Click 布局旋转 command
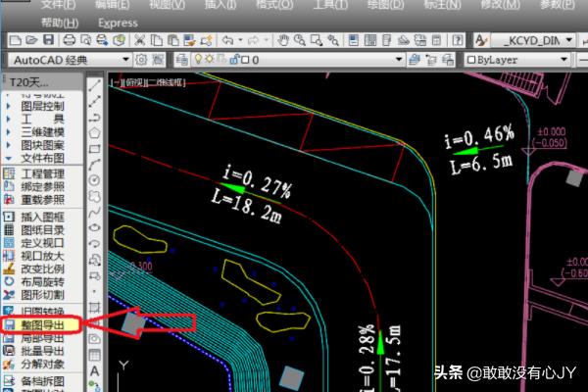 pyautogui.click(x=42, y=281)
